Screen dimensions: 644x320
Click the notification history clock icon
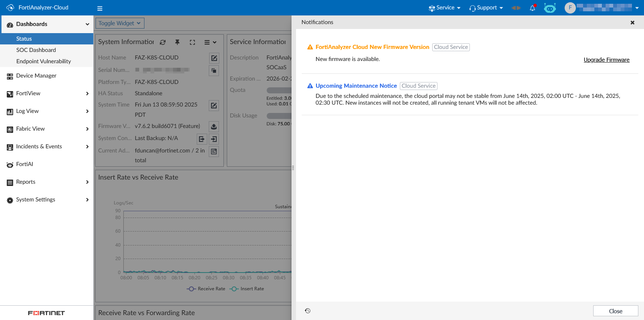coord(308,311)
